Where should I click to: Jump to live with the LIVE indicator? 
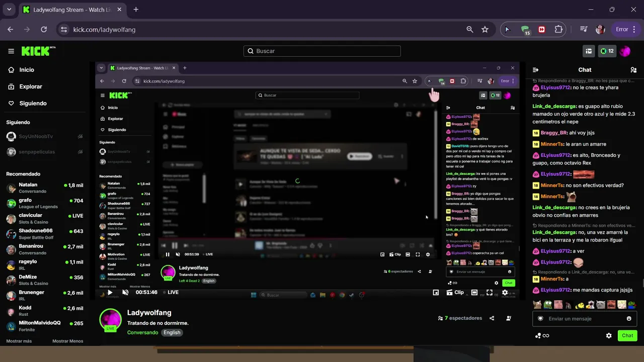[x=171, y=292]
